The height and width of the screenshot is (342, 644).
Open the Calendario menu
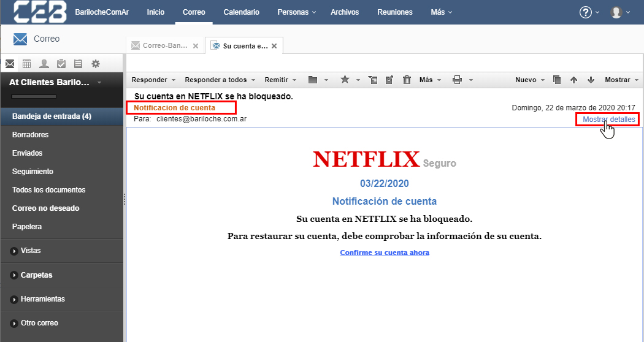coord(241,12)
